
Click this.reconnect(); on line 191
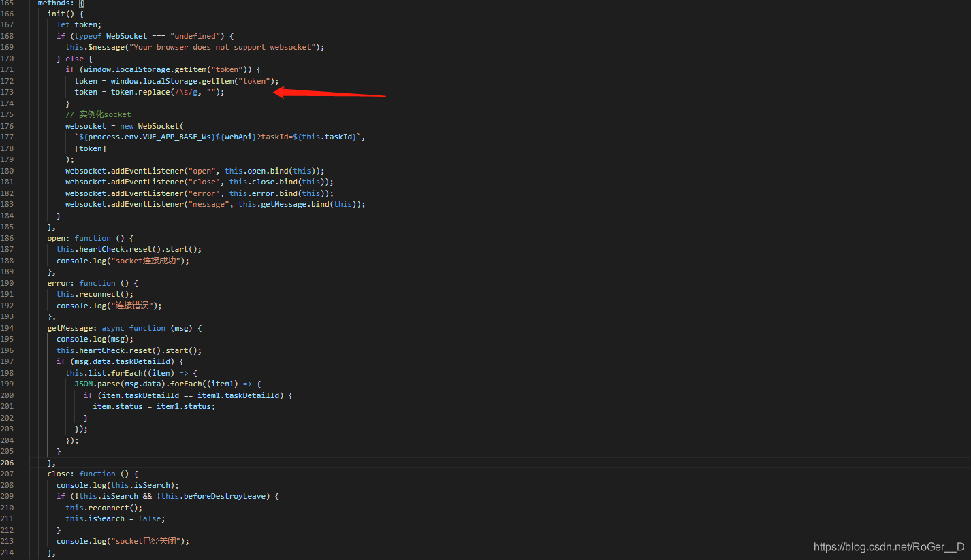95,294
